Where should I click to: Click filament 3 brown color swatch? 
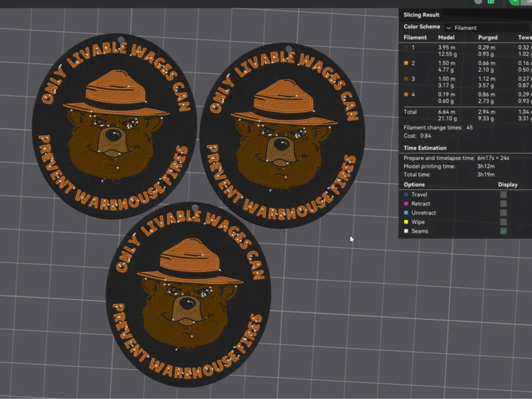tap(406, 78)
